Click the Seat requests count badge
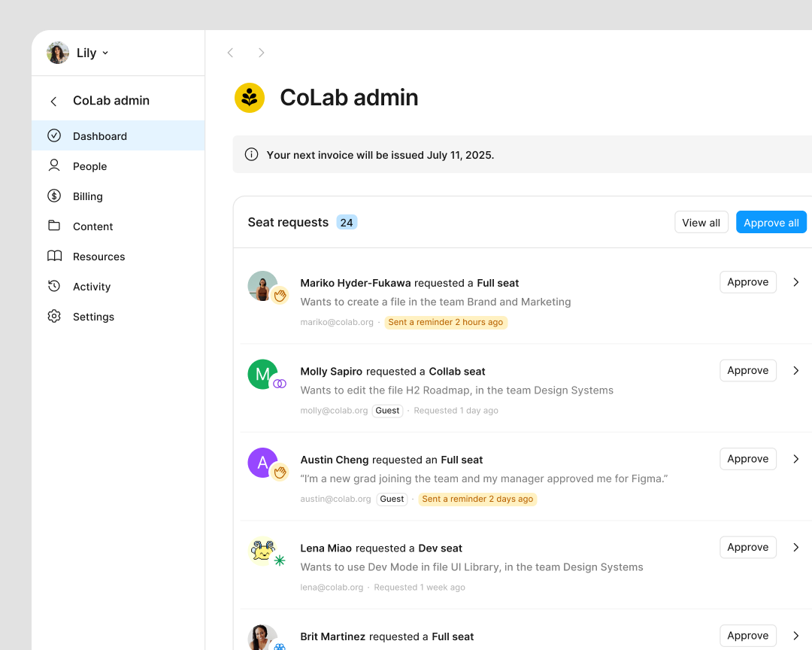This screenshot has height=650, width=812. pyautogui.click(x=347, y=222)
